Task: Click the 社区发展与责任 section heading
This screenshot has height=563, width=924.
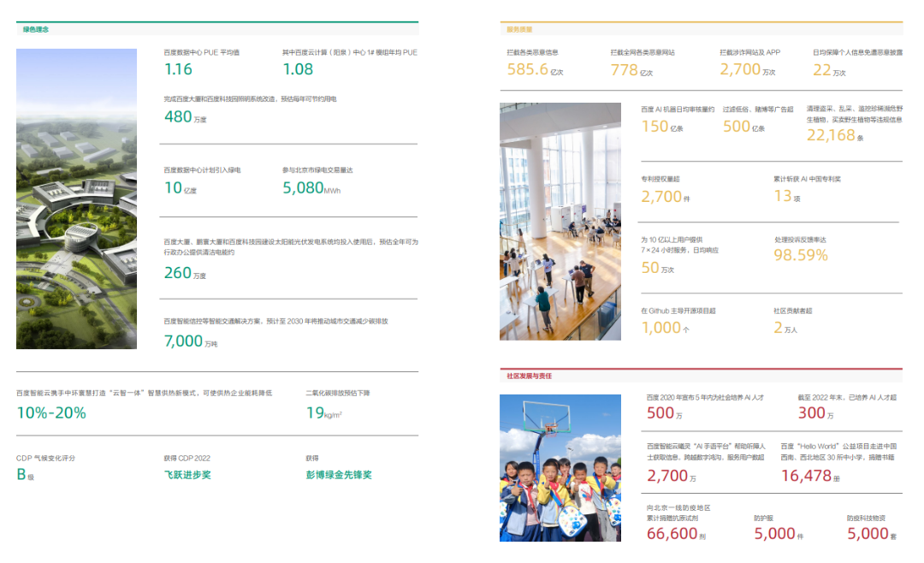Action: [x=530, y=376]
